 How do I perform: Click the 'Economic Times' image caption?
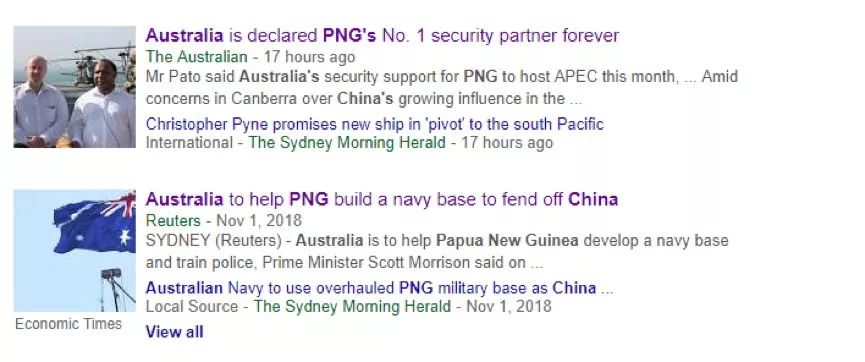pos(68,324)
